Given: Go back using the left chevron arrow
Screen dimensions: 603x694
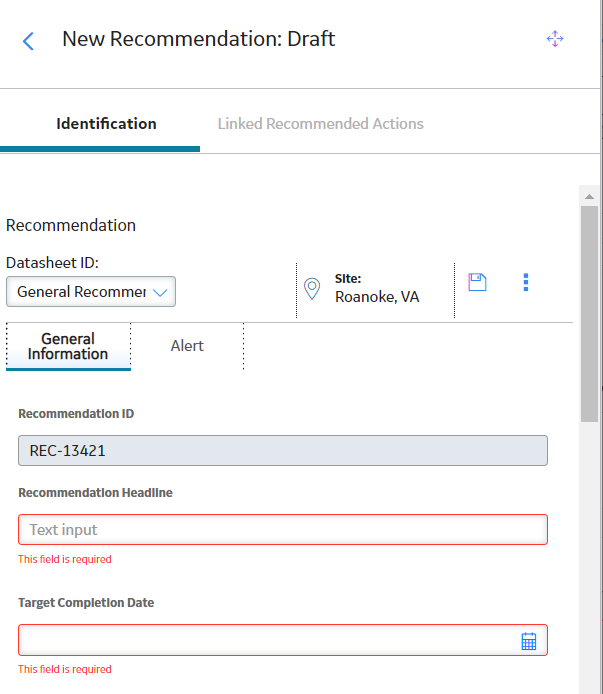Looking at the screenshot, I should (x=28, y=41).
